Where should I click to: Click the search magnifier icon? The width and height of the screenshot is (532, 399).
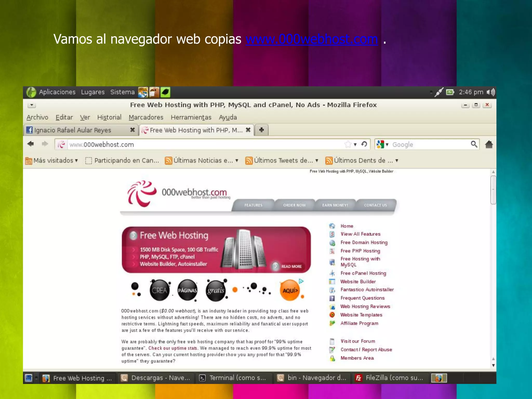click(x=474, y=144)
